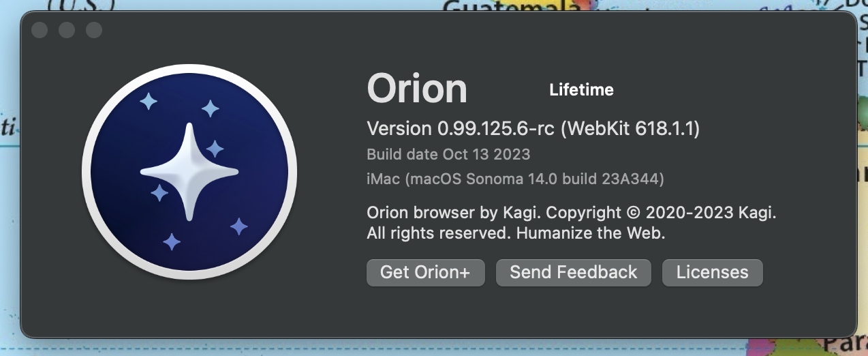Click the large Orion title text

coord(417,89)
